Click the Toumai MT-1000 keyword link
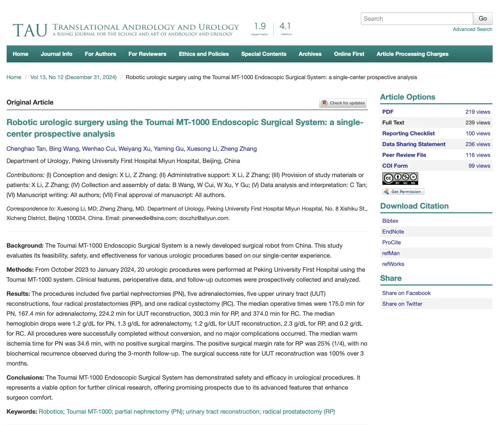This screenshot has height=425, width=504. coord(89,411)
